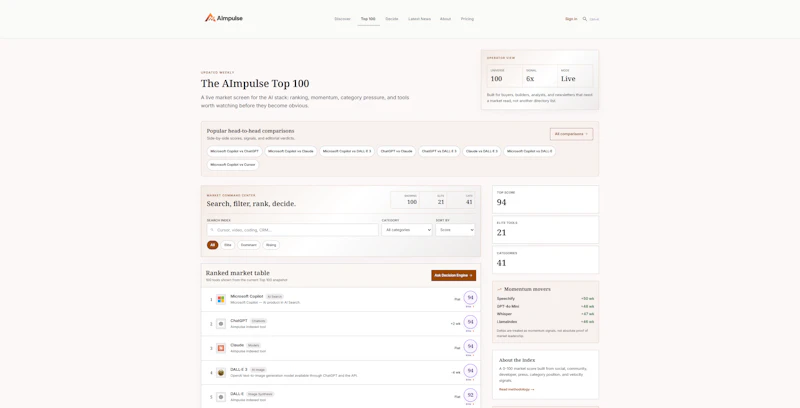
Task: Click the ChatGPT tool name
Action: pos(239,321)
